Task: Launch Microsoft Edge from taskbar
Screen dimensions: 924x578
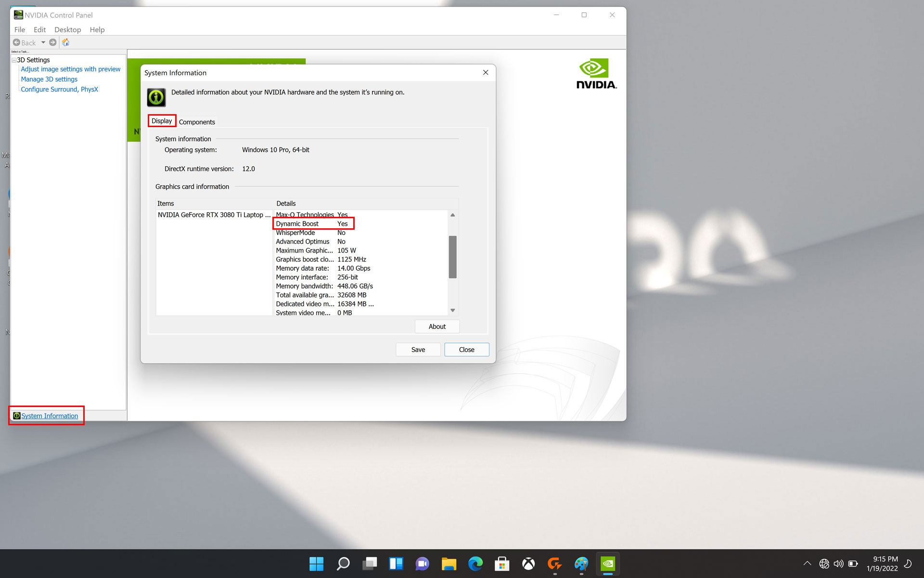Action: (x=475, y=564)
